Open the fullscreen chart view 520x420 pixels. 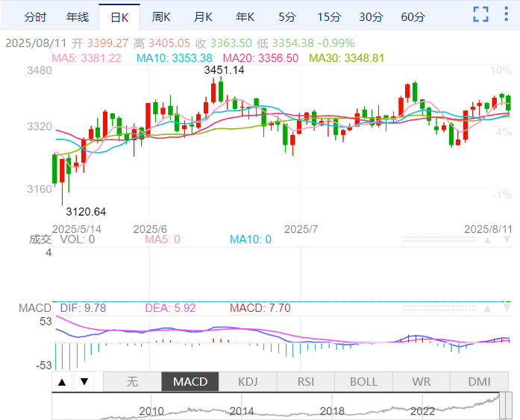click(481, 14)
